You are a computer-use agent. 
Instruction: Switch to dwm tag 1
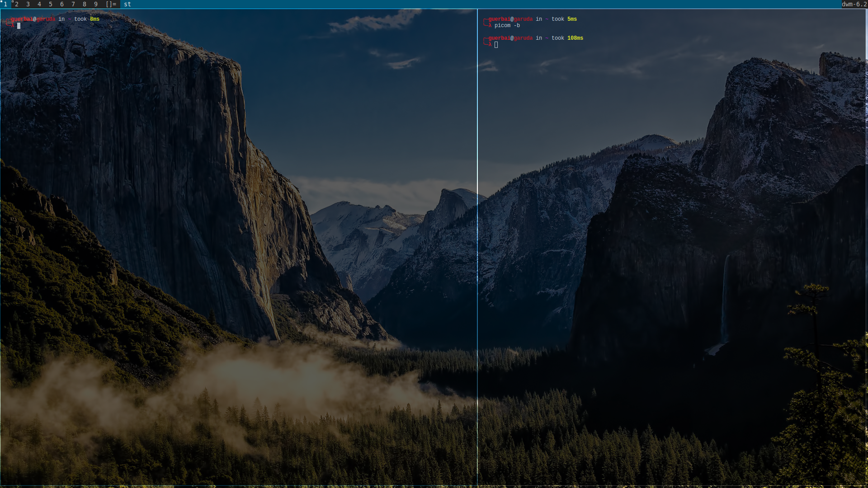tap(5, 4)
